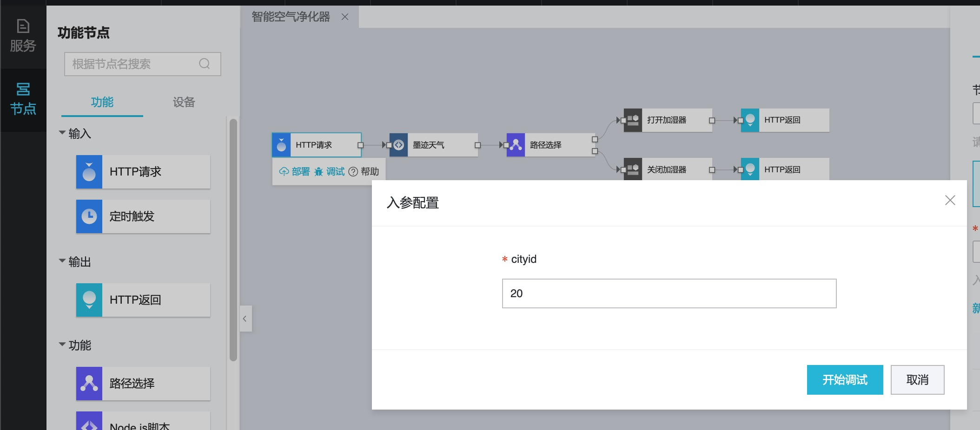Click the HTTP请求 node icon in sidebar
Viewport: 980px width, 430px height.
89,172
